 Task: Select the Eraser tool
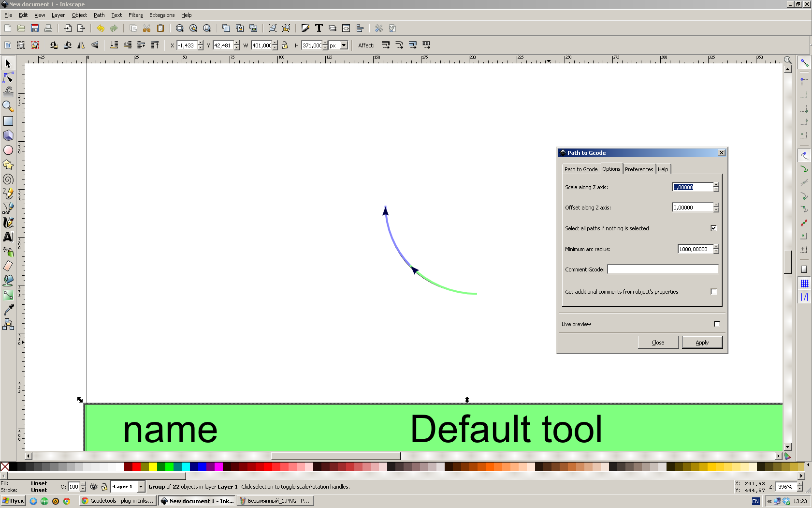(8, 266)
